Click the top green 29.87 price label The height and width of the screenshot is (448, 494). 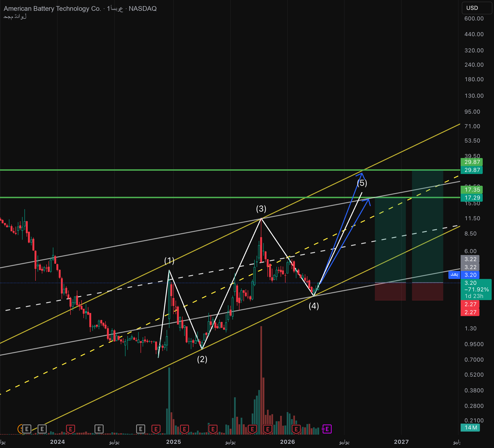(471, 162)
